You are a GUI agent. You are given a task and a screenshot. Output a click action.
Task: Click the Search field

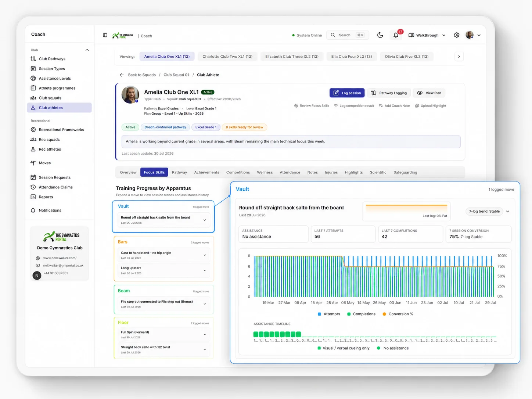coord(347,35)
